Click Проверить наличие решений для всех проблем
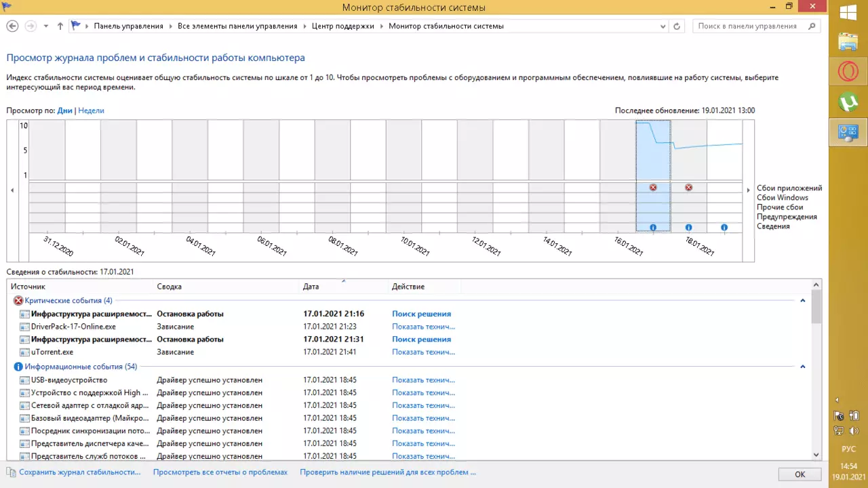This screenshot has height=488, width=868. (x=388, y=472)
